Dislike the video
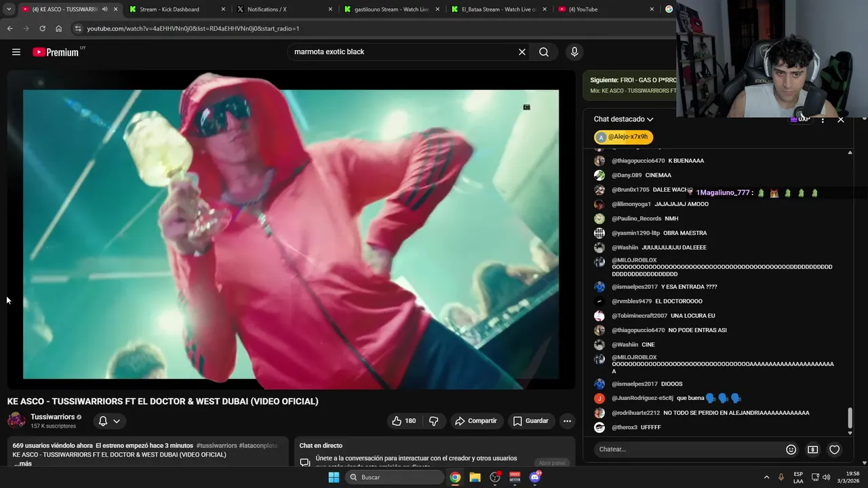The width and height of the screenshot is (868, 488). pos(434,421)
